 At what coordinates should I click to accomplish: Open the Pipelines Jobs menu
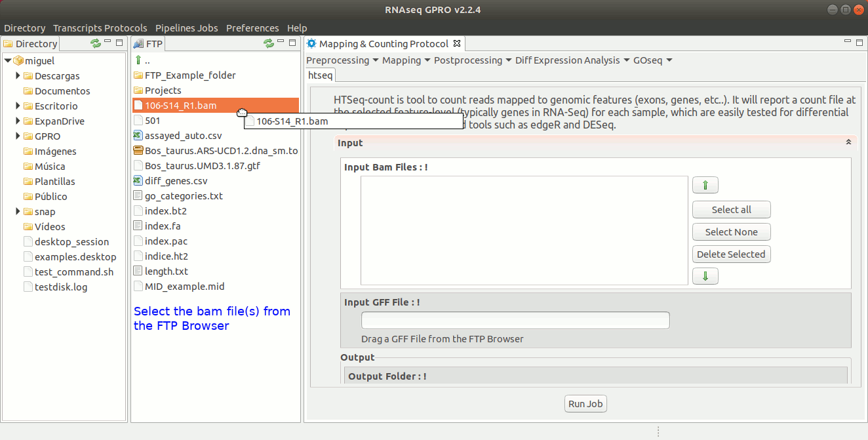click(186, 28)
